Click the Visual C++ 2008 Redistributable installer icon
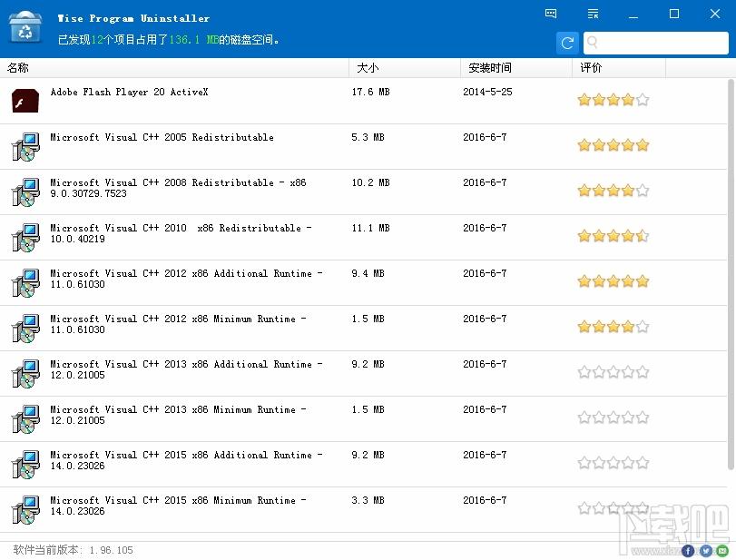Image resolution: width=736 pixels, height=560 pixels. click(25, 192)
